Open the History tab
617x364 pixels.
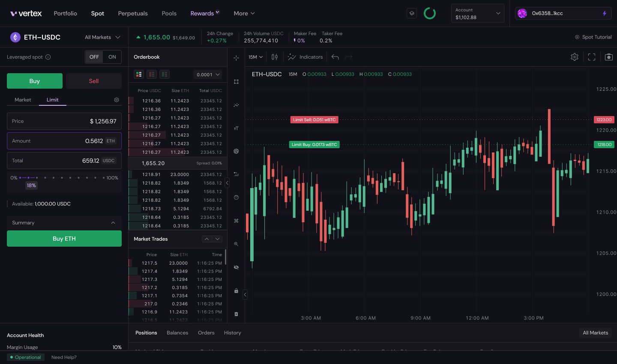pyautogui.click(x=233, y=333)
